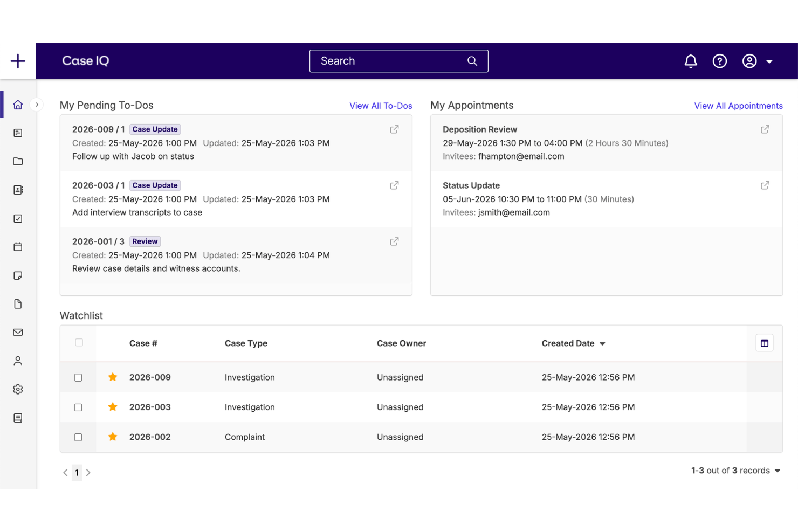Click the Case IQ logo
The image size is (798, 532).
(86, 61)
